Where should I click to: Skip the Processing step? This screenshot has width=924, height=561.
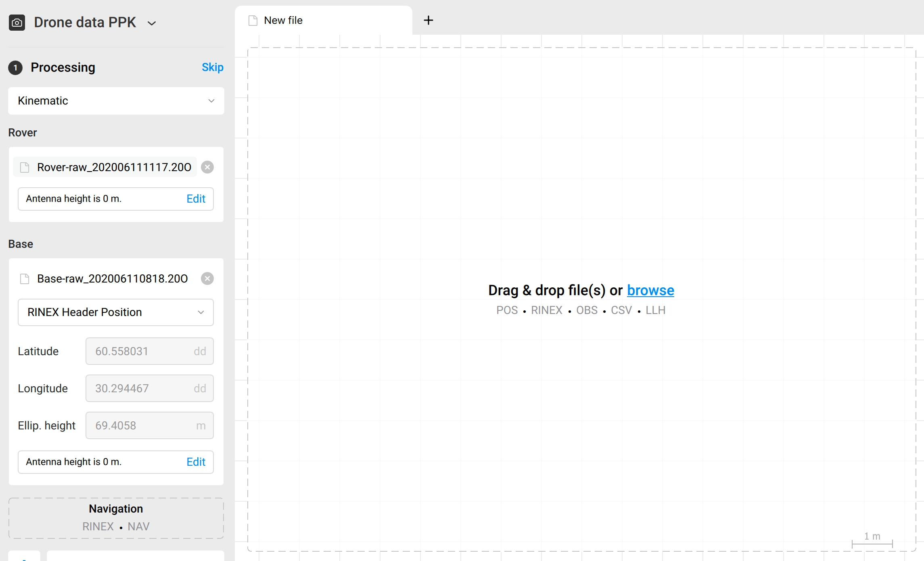(213, 67)
